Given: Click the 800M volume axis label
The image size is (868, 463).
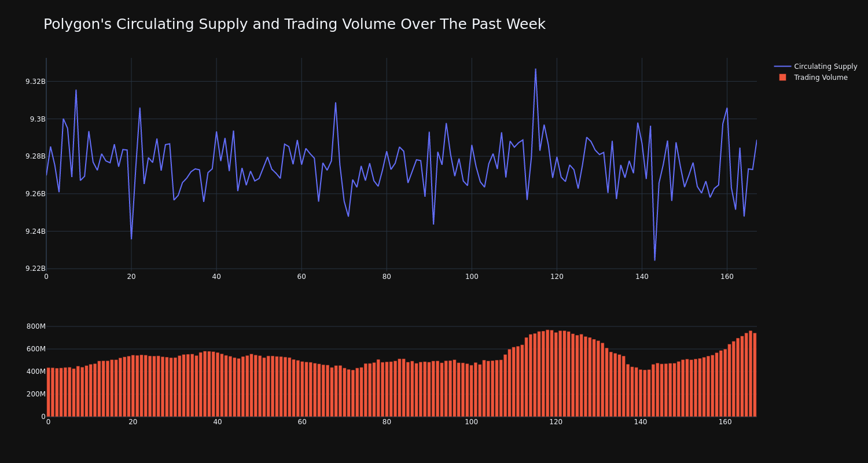Looking at the screenshot, I should pos(36,326).
